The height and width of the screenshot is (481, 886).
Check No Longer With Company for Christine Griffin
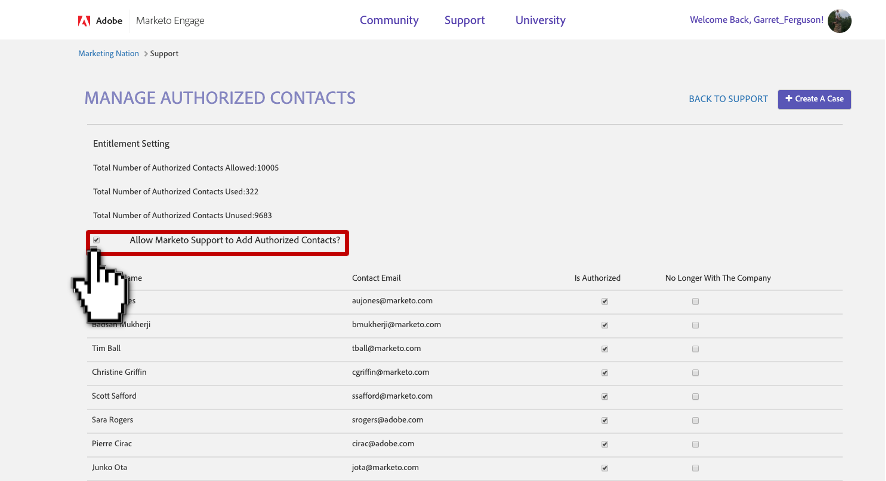(x=695, y=373)
